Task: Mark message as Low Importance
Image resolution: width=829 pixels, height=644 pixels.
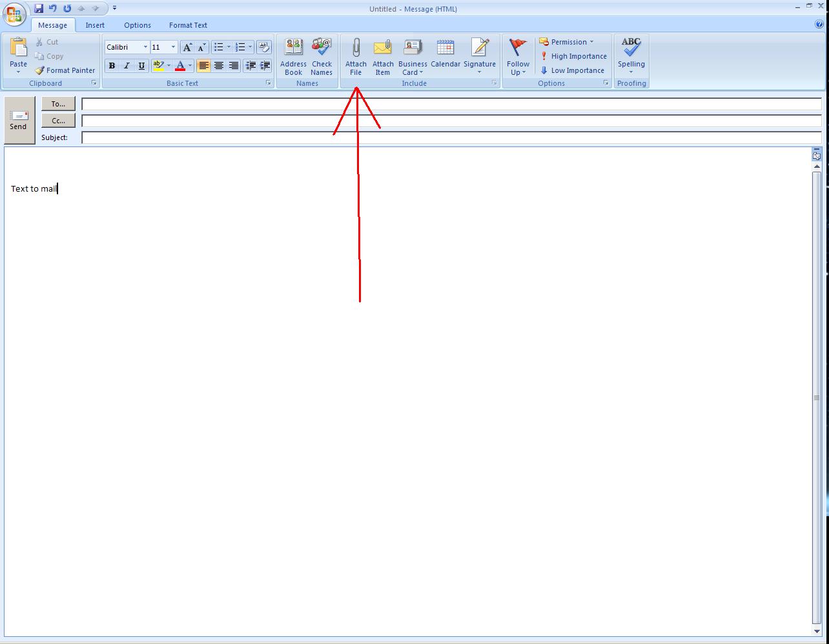Action: tap(572, 70)
